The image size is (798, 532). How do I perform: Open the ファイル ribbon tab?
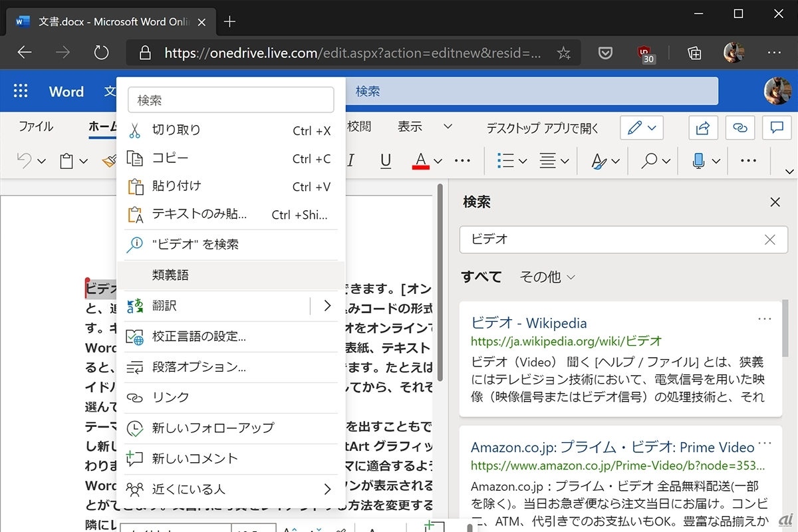(36, 126)
